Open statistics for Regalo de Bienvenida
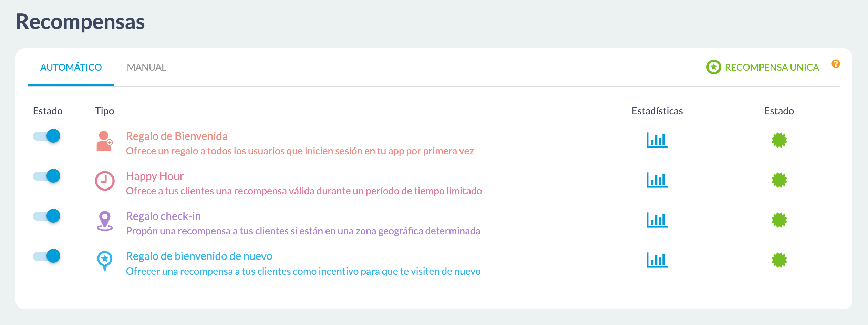Screen dimensions: 868x325 point(657,140)
